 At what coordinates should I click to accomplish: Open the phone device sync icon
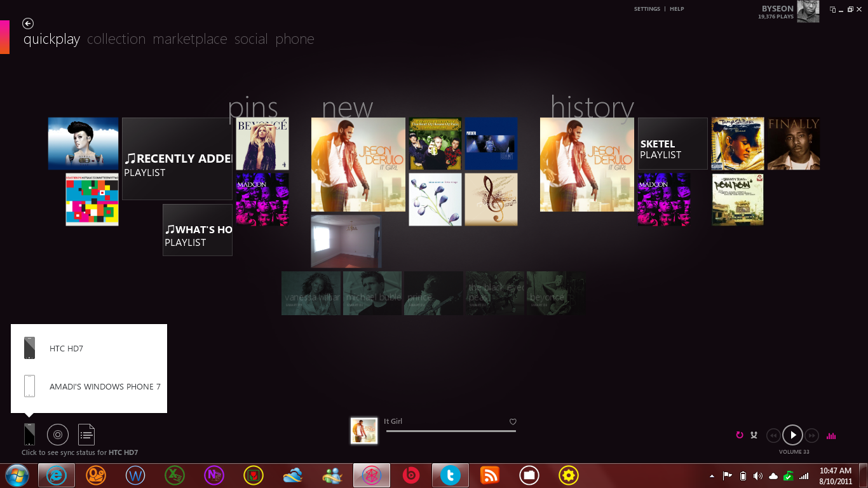(29, 435)
